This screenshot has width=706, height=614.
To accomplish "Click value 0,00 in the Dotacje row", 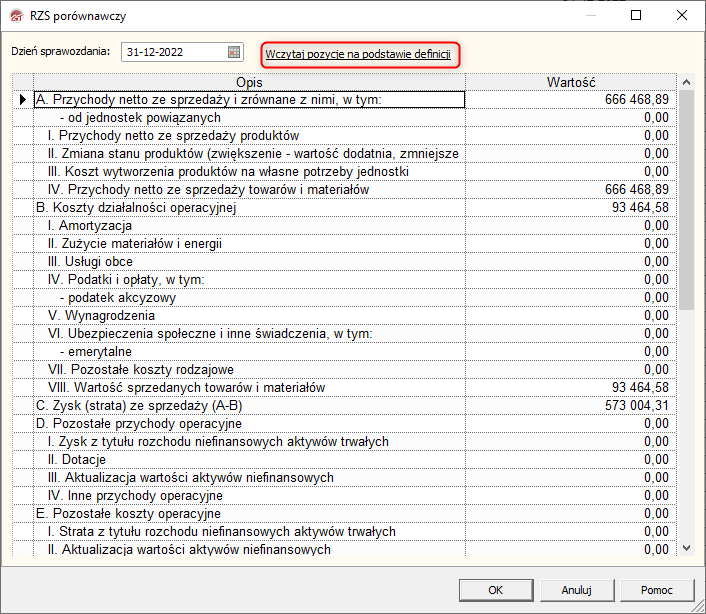I will [656, 460].
